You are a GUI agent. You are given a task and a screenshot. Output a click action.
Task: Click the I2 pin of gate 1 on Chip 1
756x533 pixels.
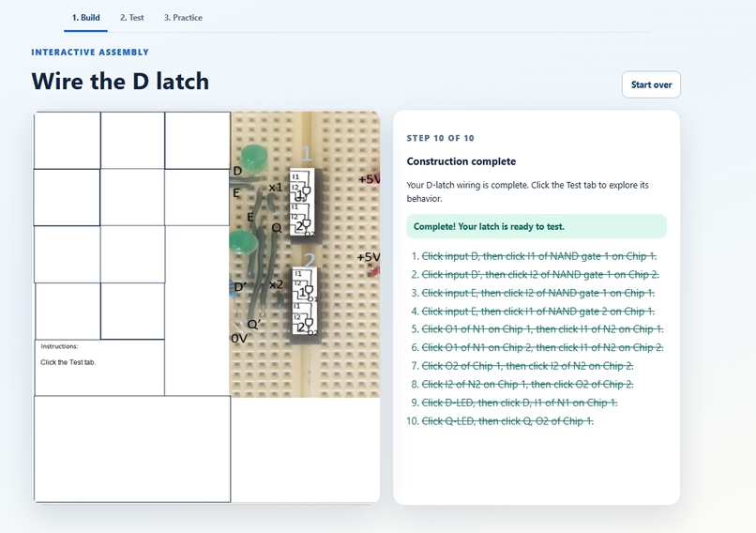(295, 187)
